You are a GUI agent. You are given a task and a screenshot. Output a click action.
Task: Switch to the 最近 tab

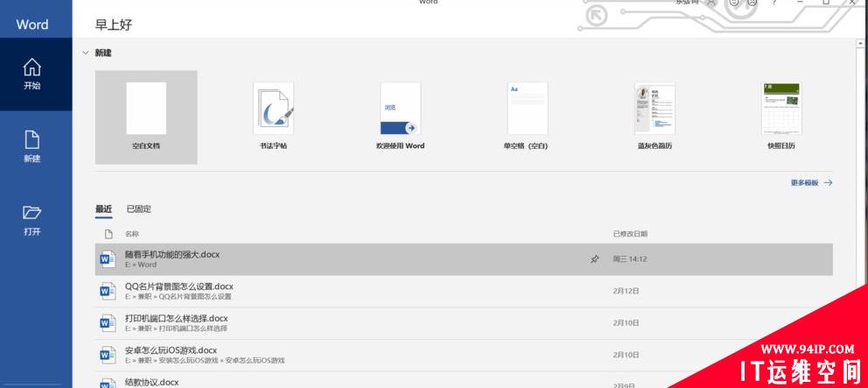103,209
